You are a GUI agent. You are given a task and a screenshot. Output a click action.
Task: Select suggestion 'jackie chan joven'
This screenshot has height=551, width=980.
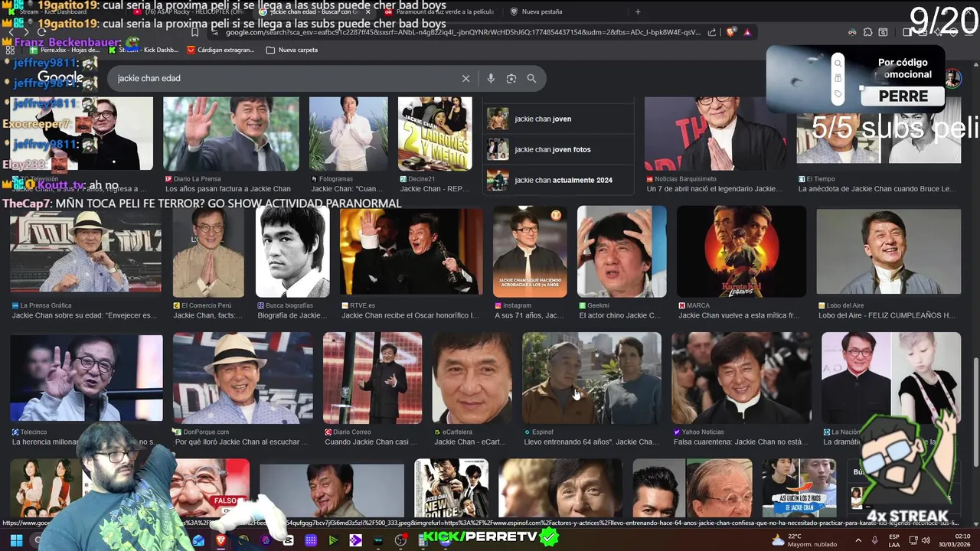point(560,119)
